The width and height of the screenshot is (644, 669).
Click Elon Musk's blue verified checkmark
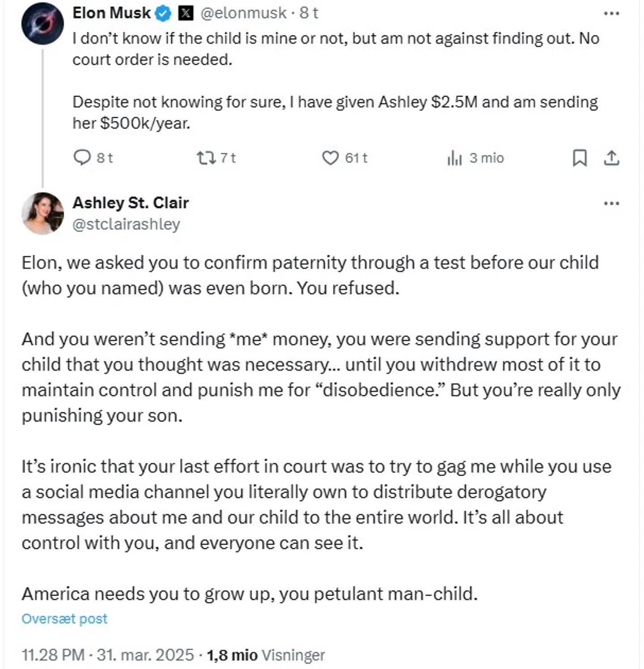163,13
